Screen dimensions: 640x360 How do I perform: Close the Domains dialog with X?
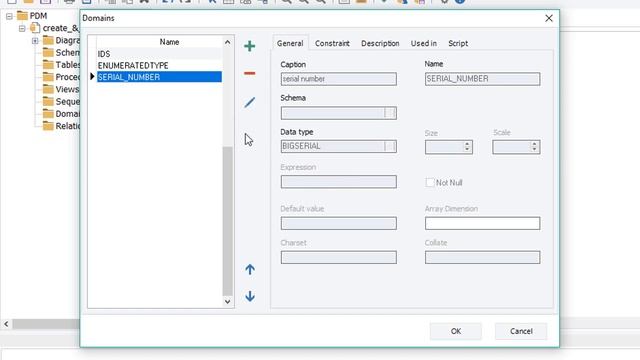[549, 18]
